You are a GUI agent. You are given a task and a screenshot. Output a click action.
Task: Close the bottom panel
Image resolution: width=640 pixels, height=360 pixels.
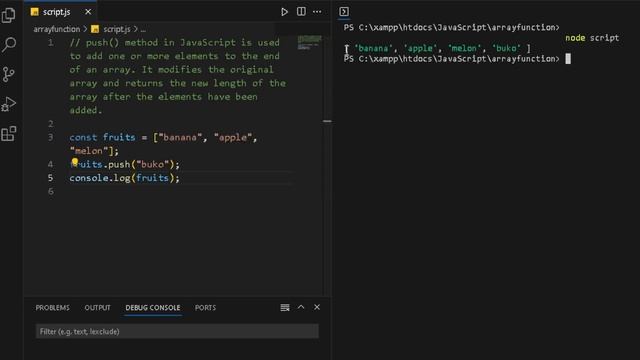[x=317, y=307]
